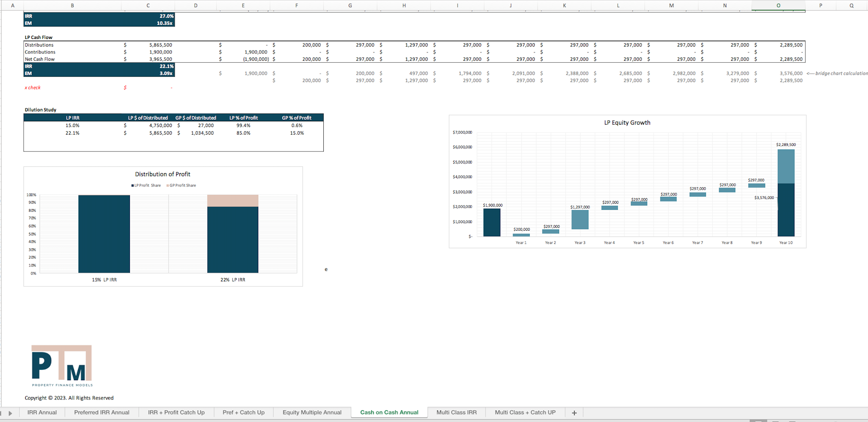868x422 pixels.
Task: Click the Normal view icon in status bar
Action: [x=759, y=420]
